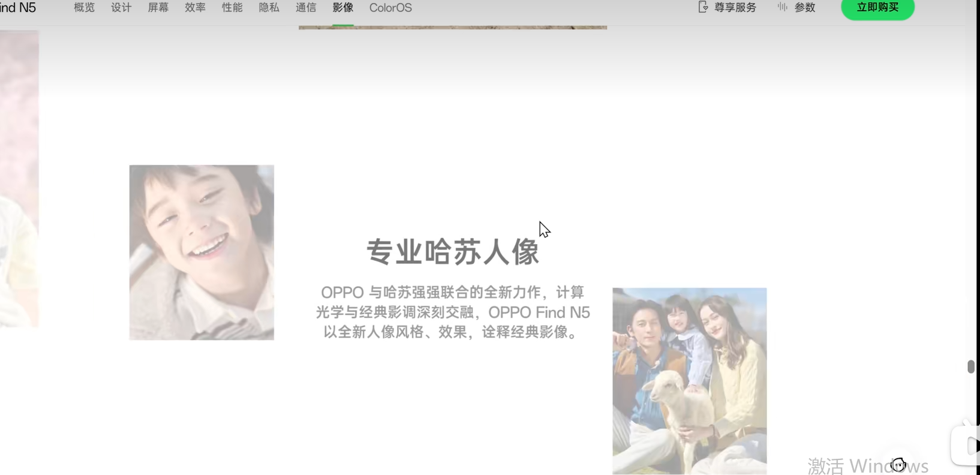Click the Find N5 product title
The image size is (980, 475).
pos(18,8)
